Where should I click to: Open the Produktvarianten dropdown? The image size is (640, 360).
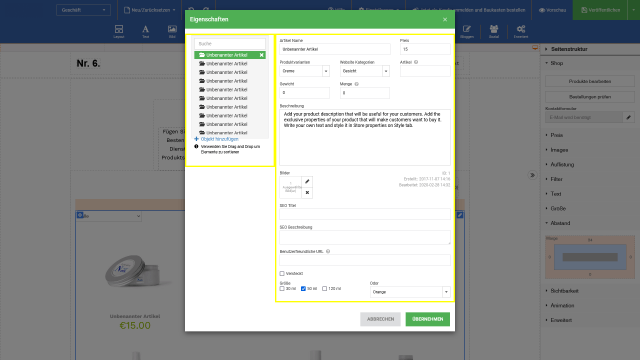tap(304, 71)
